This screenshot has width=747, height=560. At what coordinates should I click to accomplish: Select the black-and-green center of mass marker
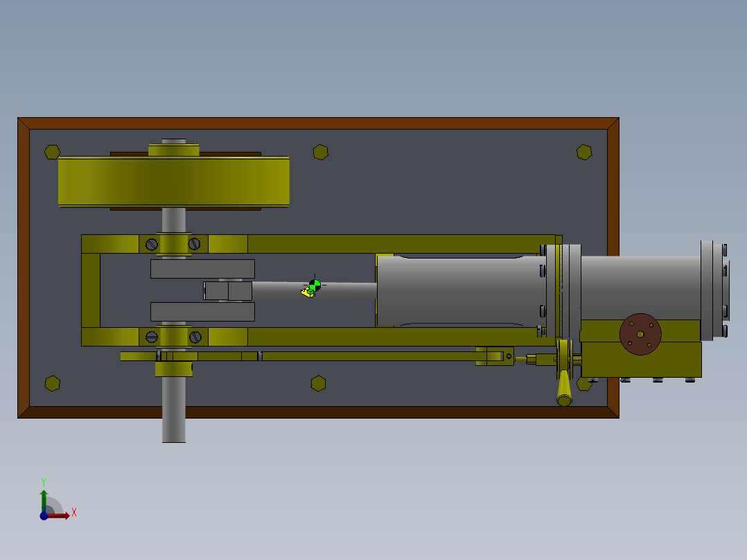[x=315, y=286]
